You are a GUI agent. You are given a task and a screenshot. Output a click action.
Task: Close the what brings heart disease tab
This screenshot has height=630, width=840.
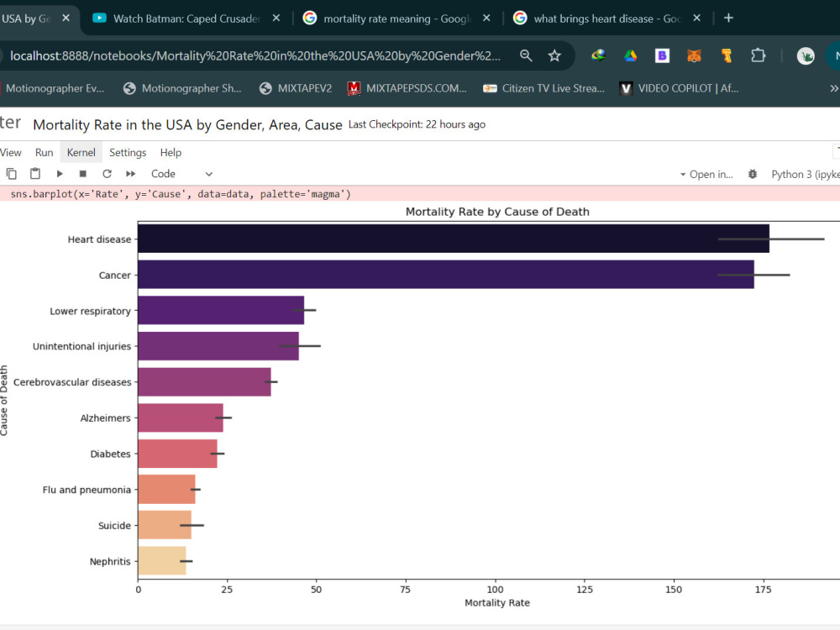[x=696, y=18]
